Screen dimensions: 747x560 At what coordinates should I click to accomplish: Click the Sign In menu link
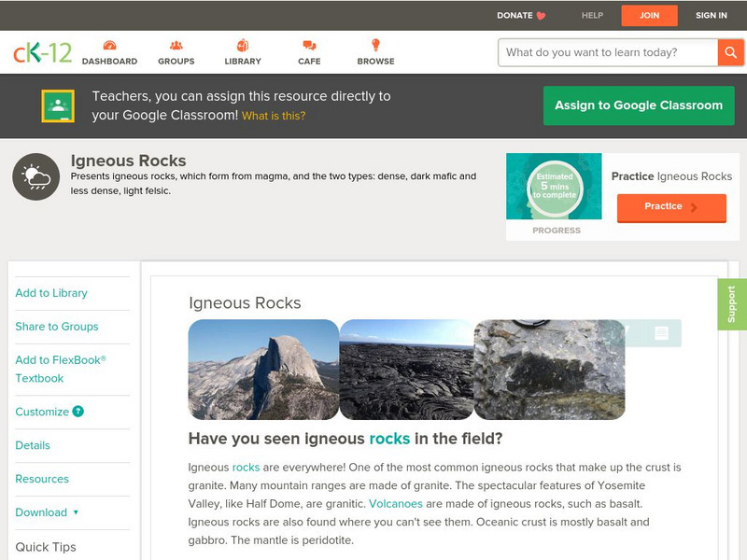[x=711, y=15]
